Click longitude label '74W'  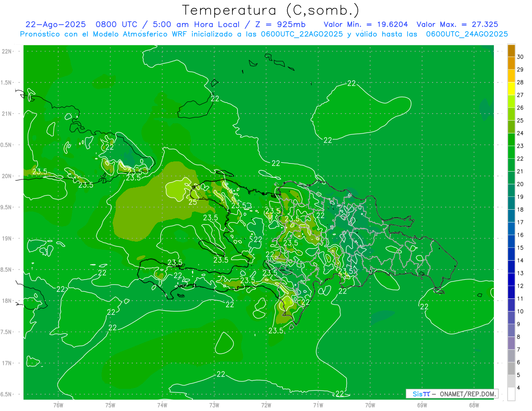(x=162, y=405)
